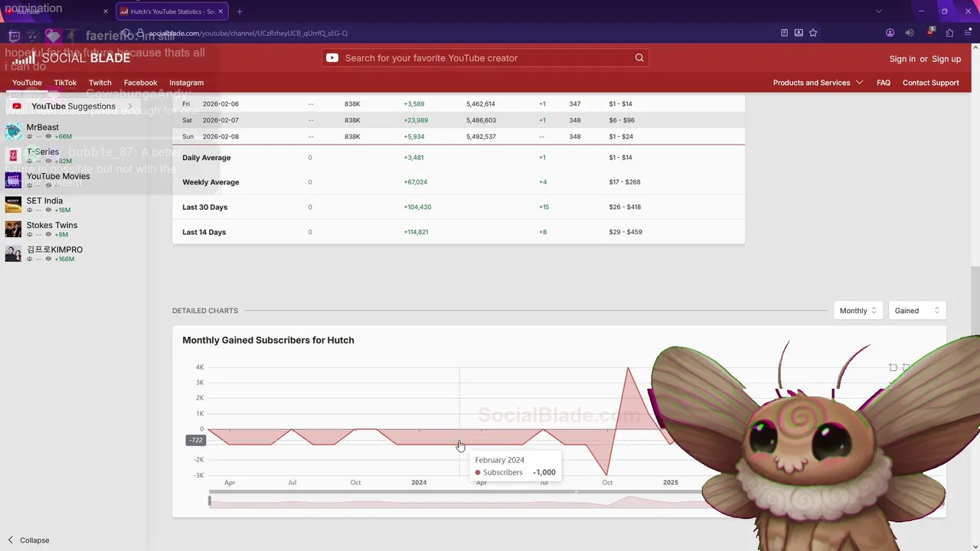The width and height of the screenshot is (980, 551).
Task: Switch to the TikTok platform tab
Action: pyautogui.click(x=65, y=83)
